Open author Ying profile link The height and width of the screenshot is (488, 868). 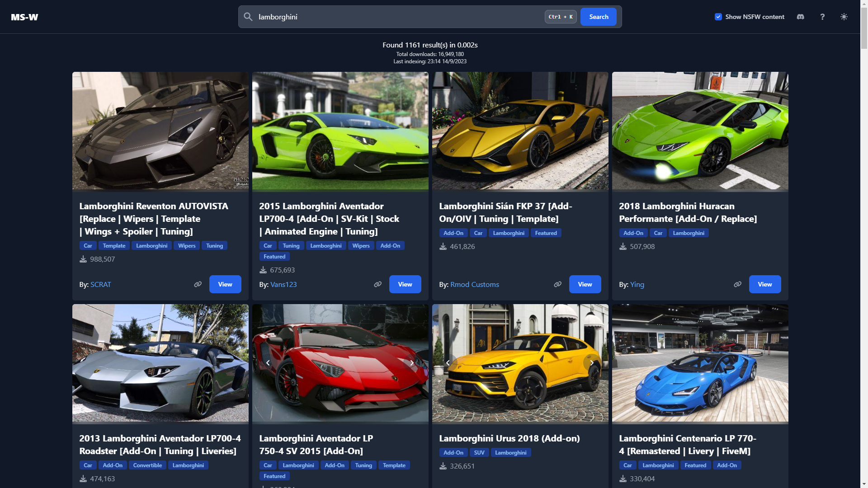[x=637, y=285]
